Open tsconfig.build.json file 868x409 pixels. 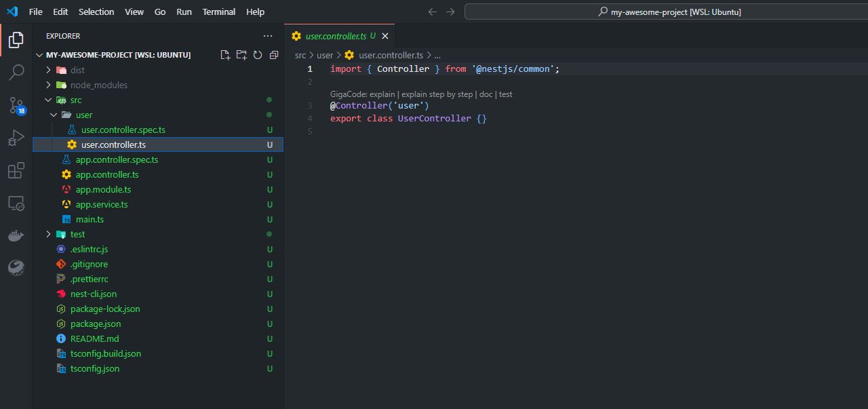pos(158,353)
